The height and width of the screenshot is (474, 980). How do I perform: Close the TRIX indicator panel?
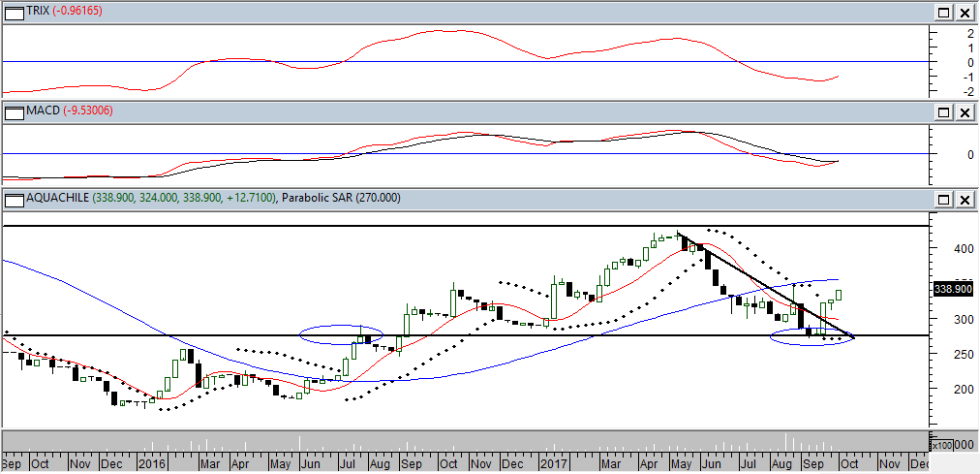[965, 13]
